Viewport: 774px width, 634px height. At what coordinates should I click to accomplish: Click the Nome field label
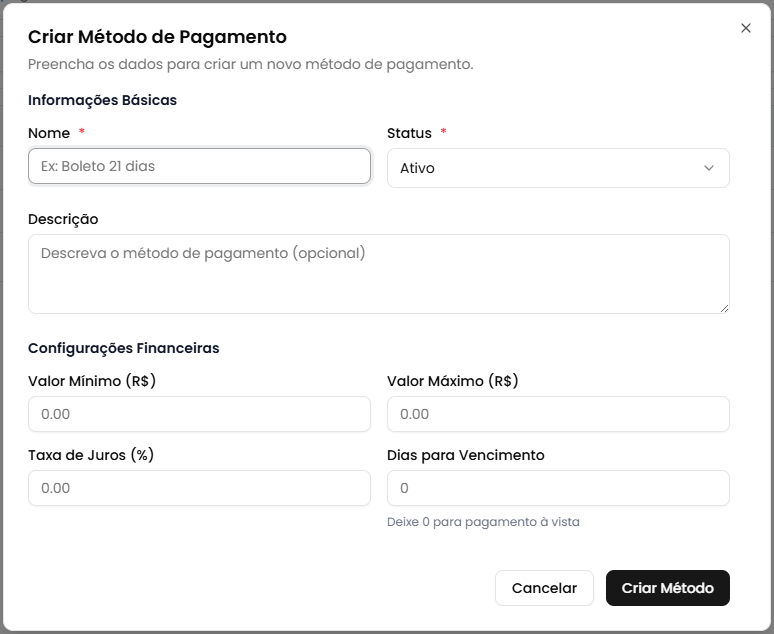pyautogui.click(x=49, y=133)
